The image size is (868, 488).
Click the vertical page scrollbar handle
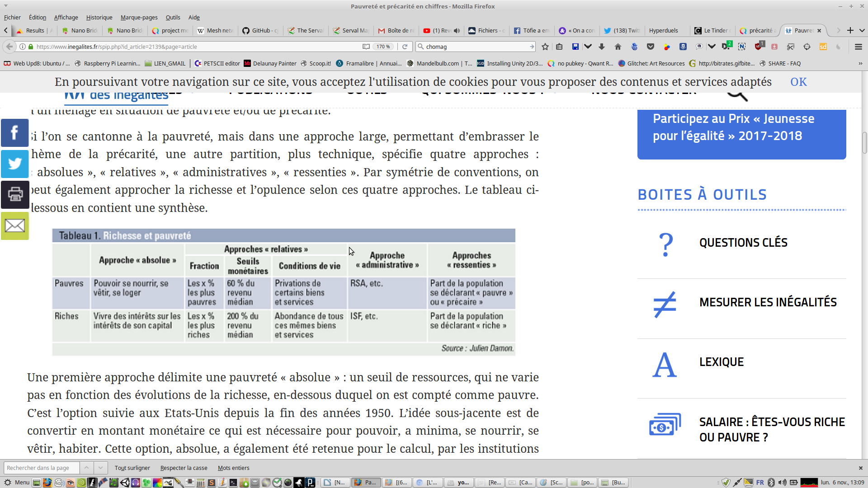pyautogui.click(x=864, y=142)
